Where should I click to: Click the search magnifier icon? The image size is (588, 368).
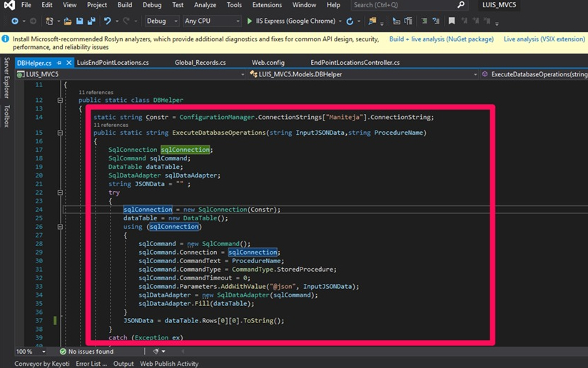coord(461,5)
